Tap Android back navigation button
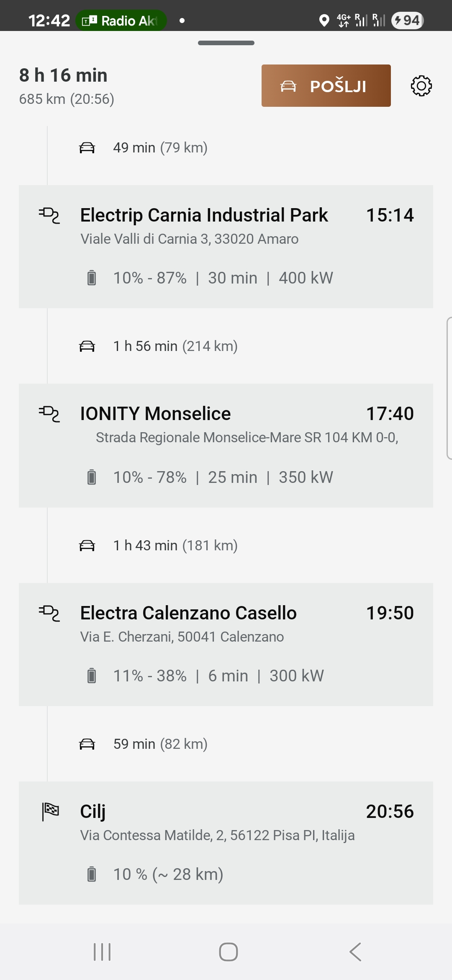The height and width of the screenshot is (980, 452). (355, 952)
